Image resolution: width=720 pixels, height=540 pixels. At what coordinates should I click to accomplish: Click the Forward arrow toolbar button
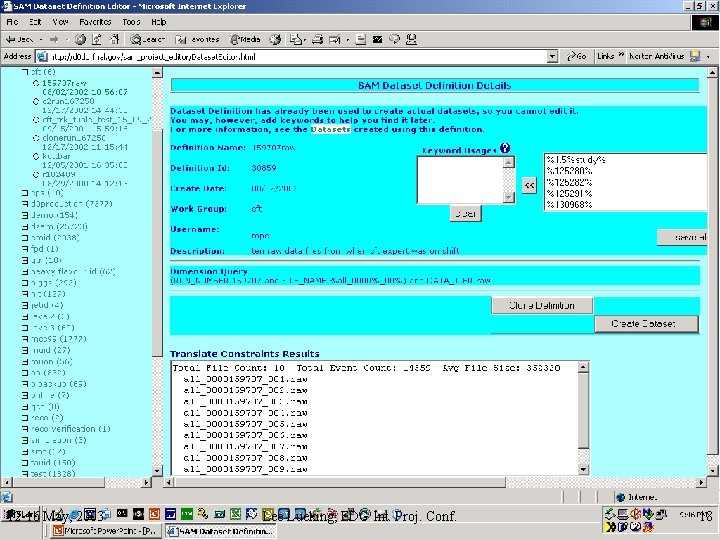pos(54,39)
